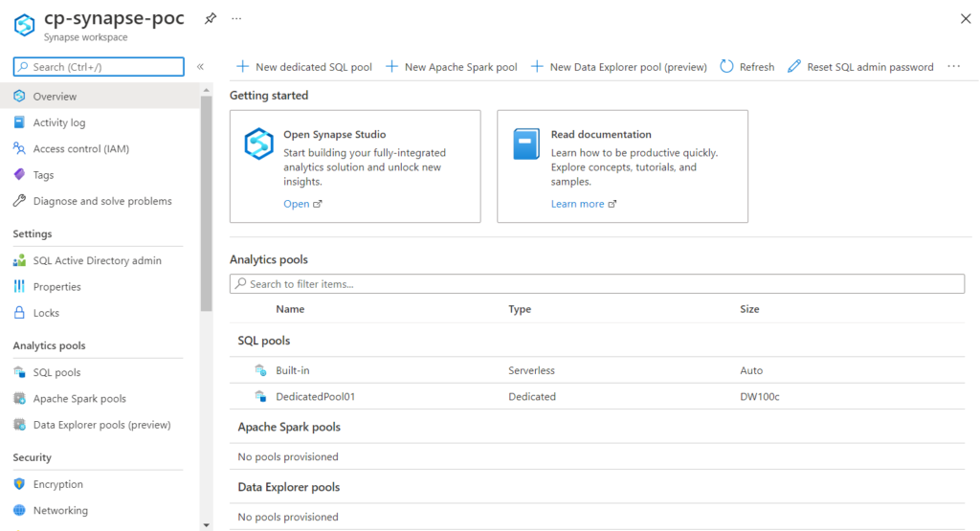The height and width of the screenshot is (531, 980).
Task: Click the Name column header
Action: click(290, 309)
